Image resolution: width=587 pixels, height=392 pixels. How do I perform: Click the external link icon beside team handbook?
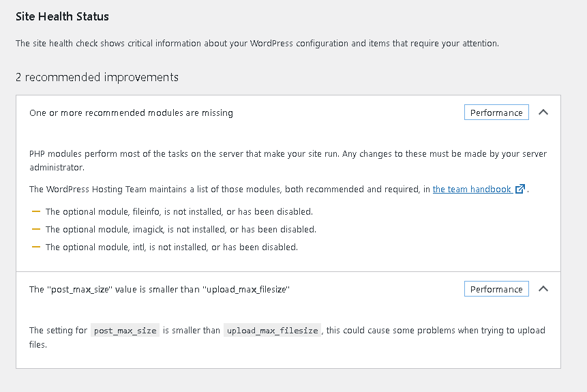point(520,190)
